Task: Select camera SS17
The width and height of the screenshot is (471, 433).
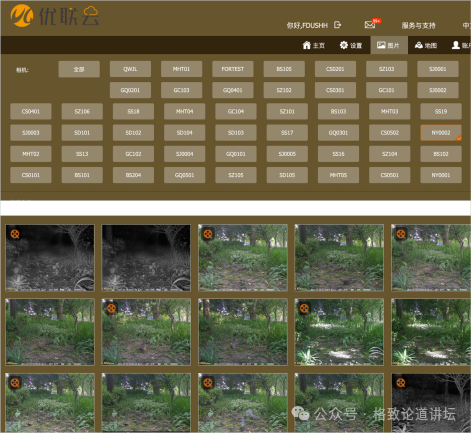Action: tap(287, 133)
